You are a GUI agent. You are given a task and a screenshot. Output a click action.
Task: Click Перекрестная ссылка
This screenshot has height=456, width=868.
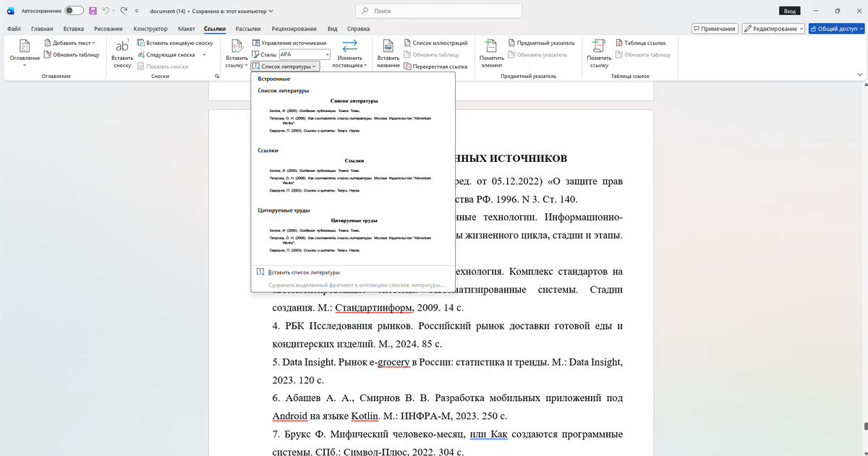435,66
